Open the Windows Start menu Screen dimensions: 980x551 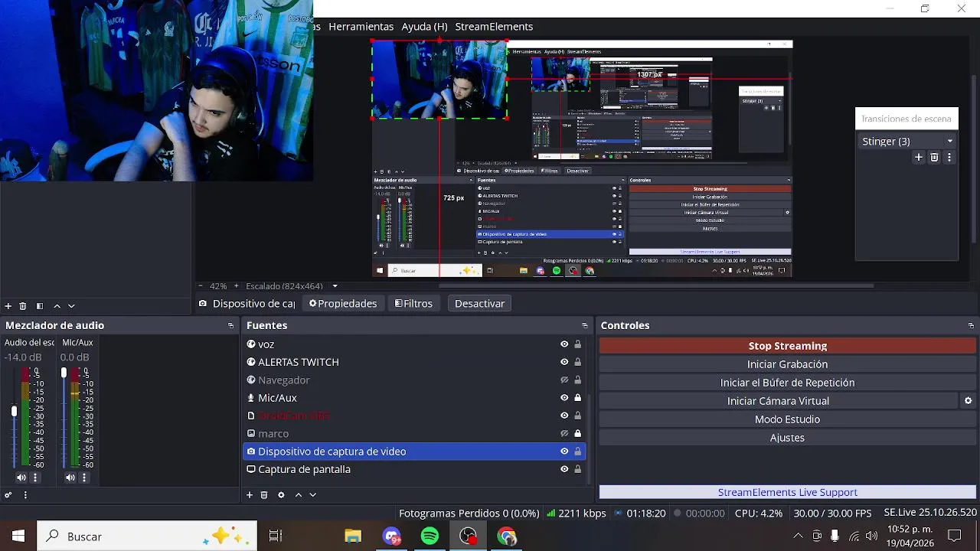18,536
